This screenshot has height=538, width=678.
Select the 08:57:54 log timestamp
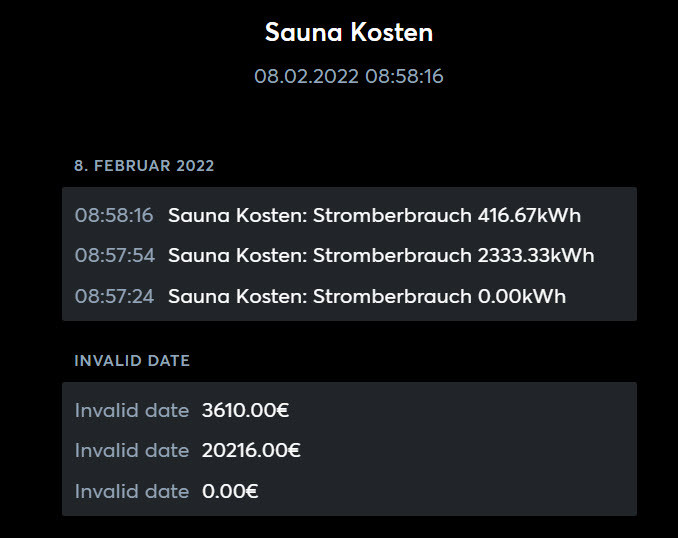115,255
